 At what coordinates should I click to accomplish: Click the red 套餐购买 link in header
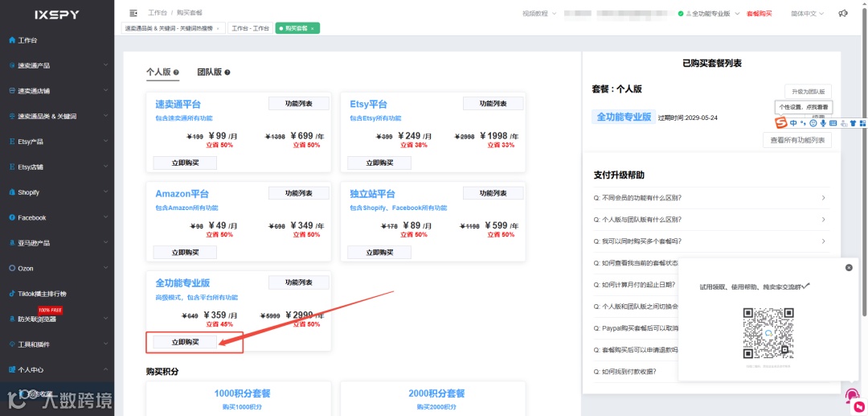[x=759, y=14]
